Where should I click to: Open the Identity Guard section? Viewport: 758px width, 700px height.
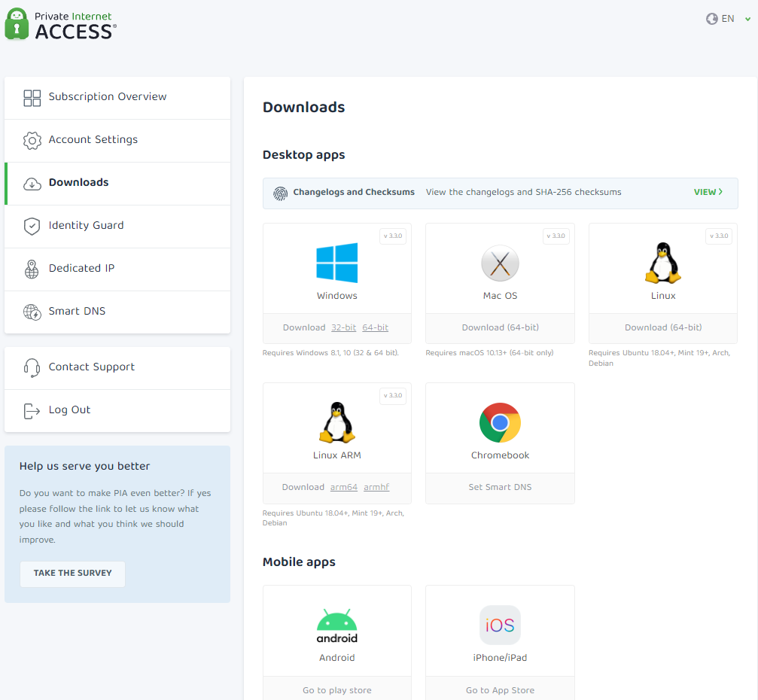click(x=86, y=226)
